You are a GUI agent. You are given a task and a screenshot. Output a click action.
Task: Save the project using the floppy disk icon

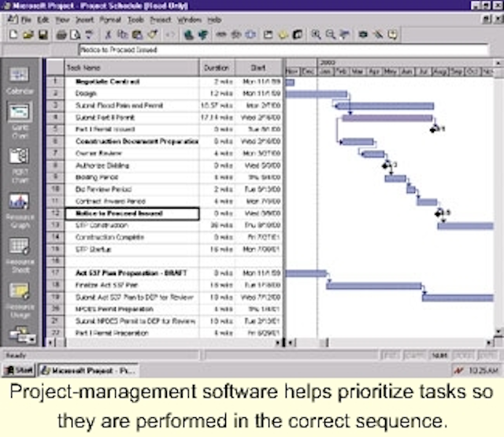point(43,35)
